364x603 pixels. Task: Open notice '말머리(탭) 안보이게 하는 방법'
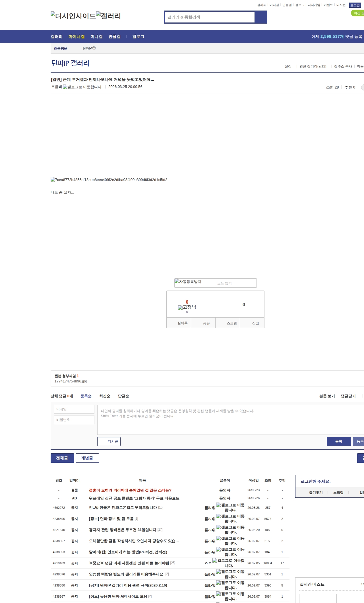point(128,552)
